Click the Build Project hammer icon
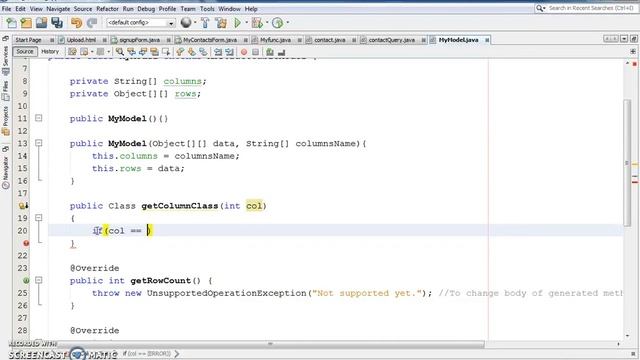Viewport: 640px width, 360px height. (x=205, y=23)
